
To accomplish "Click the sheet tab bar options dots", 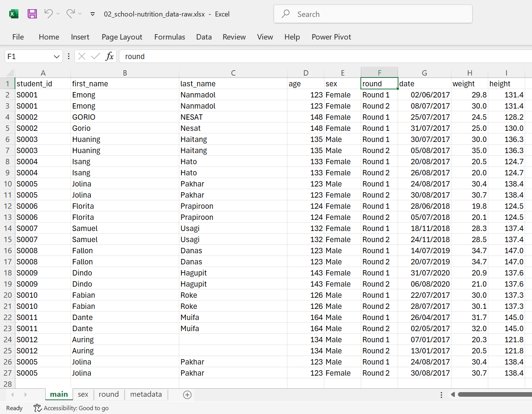I will [x=441, y=395].
